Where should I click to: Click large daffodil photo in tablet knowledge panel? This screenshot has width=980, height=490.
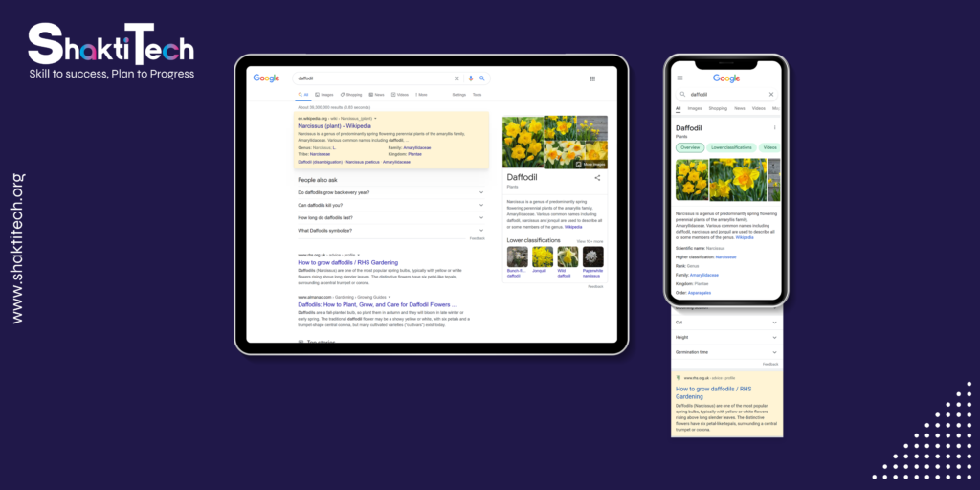pos(523,142)
